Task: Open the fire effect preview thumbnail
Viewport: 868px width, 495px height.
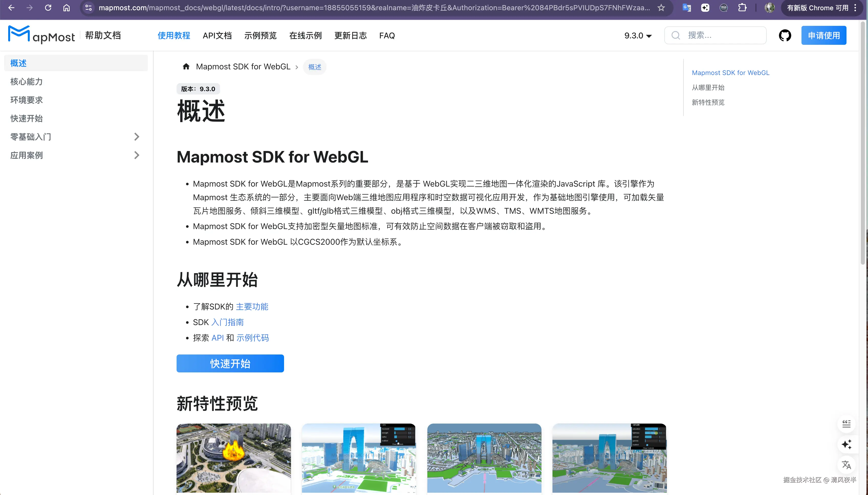Action: point(233,457)
